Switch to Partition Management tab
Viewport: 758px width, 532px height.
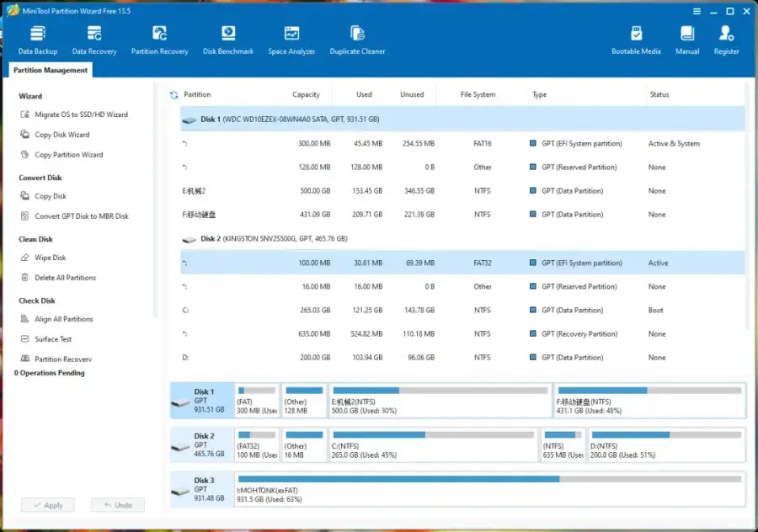[51, 70]
